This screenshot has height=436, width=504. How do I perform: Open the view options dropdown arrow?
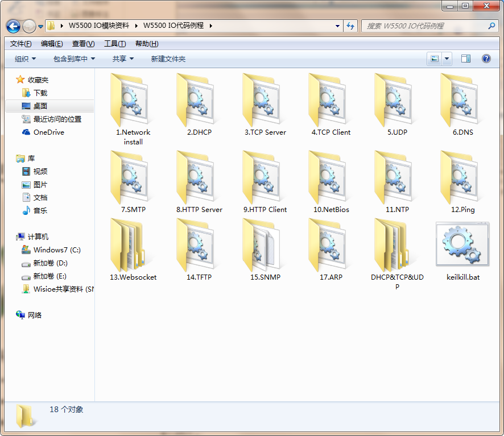tap(447, 59)
